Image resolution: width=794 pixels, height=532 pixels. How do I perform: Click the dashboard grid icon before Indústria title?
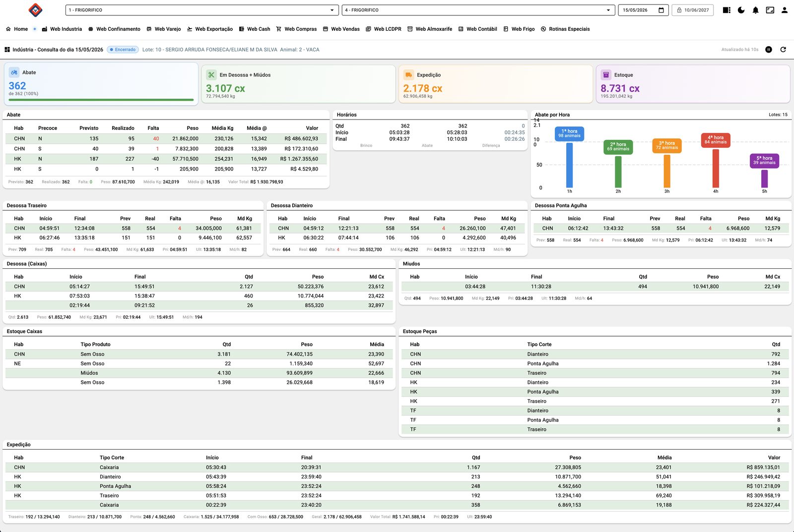tap(7, 50)
